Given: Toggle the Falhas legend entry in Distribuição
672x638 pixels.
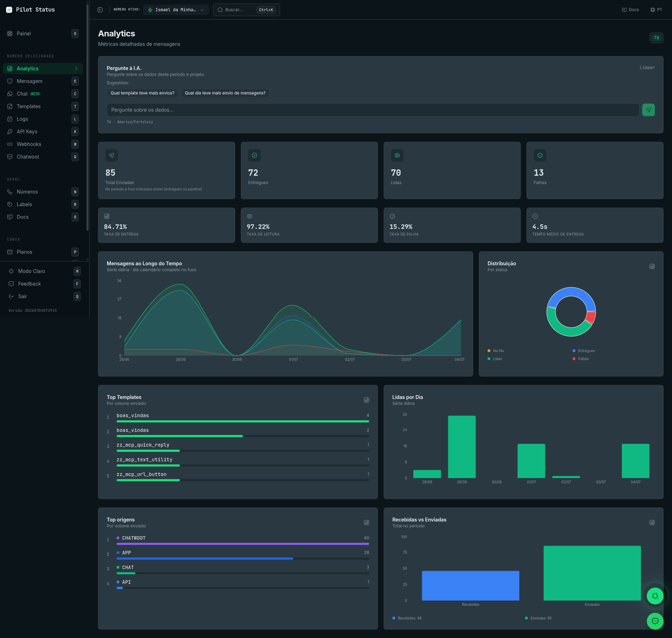Looking at the screenshot, I should (x=581, y=359).
